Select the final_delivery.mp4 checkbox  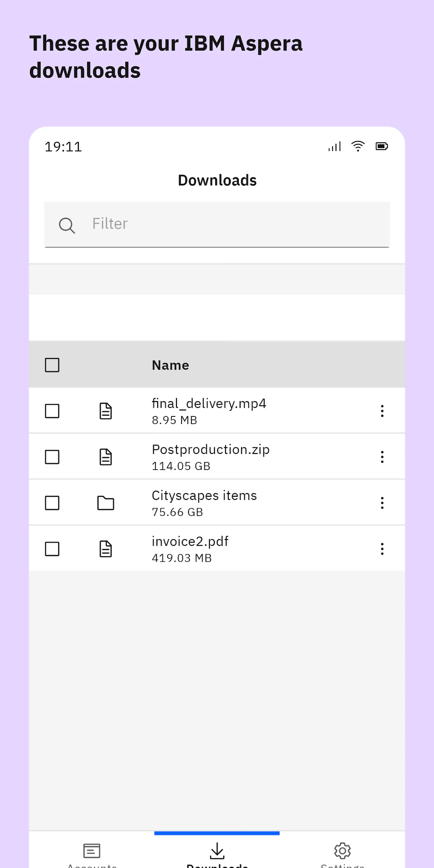tap(52, 411)
